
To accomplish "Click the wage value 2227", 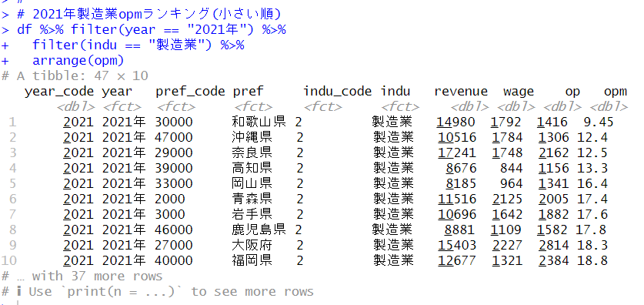I will click(x=507, y=245).
